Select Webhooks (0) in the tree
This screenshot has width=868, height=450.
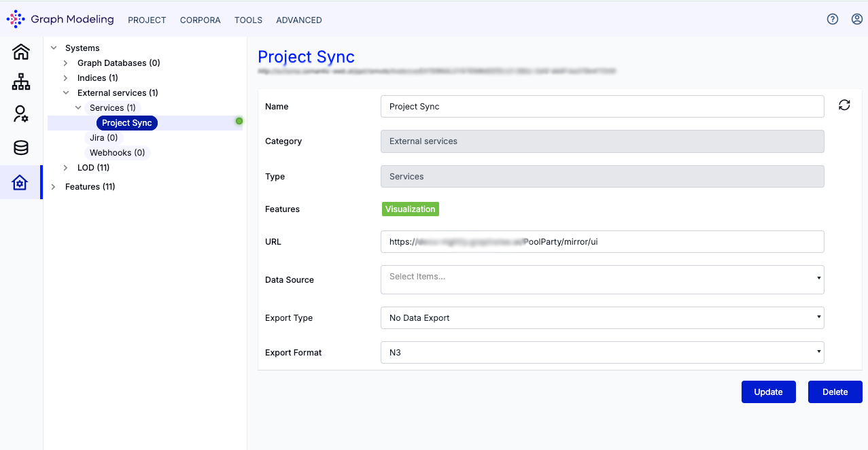click(x=117, y=152)
